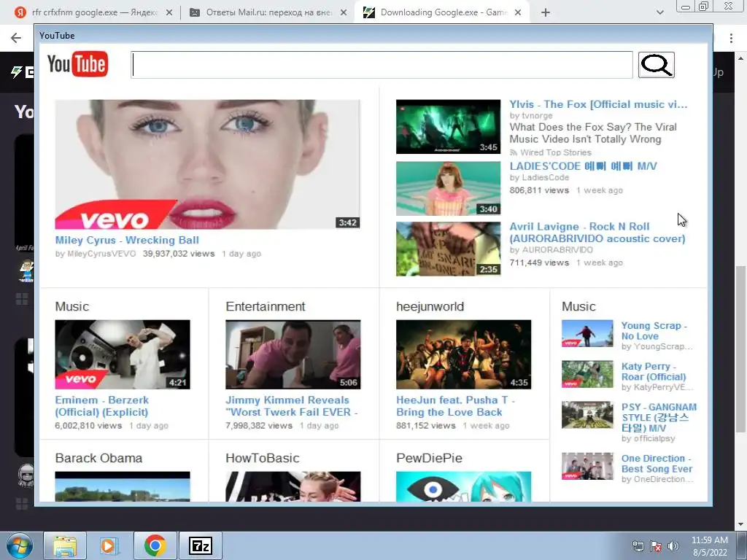The height and width of the screenshot is (560, 747).
Task: Close the Яндекс google.exe tab
Action: pos(169,13)
